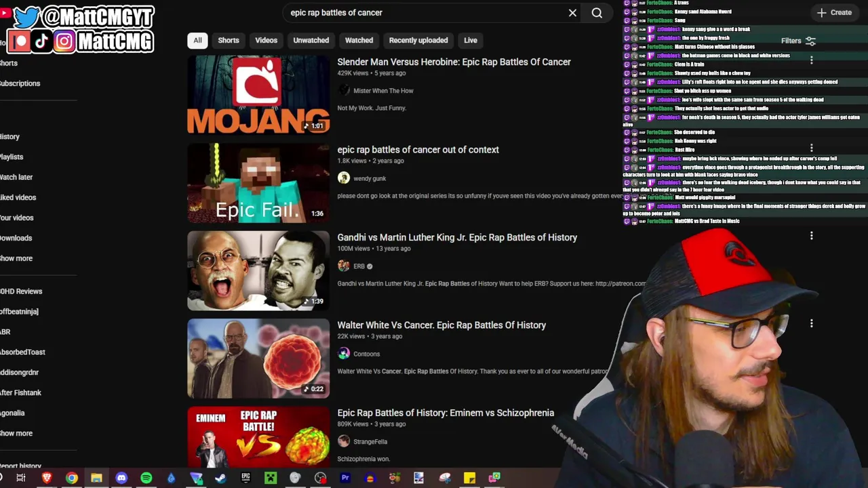Click the Mister When The How channel name
Image resolution: width=868 pixels, height=488 pixels.
pos(383,91)
